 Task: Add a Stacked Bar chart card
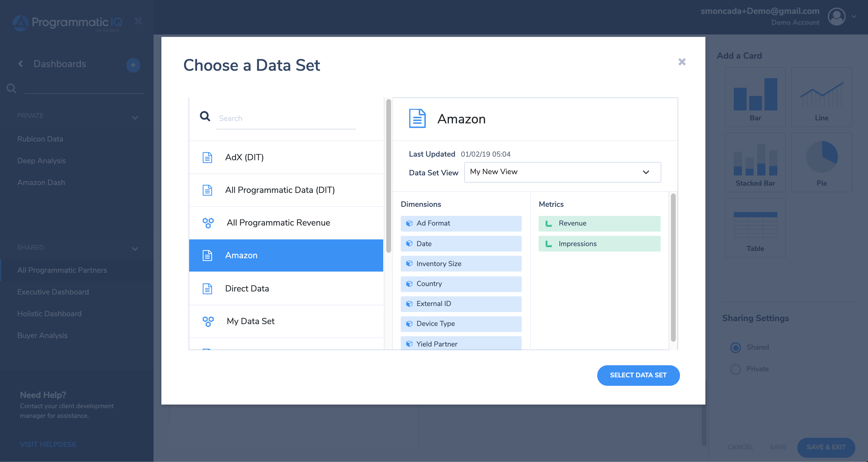[755, 162]
